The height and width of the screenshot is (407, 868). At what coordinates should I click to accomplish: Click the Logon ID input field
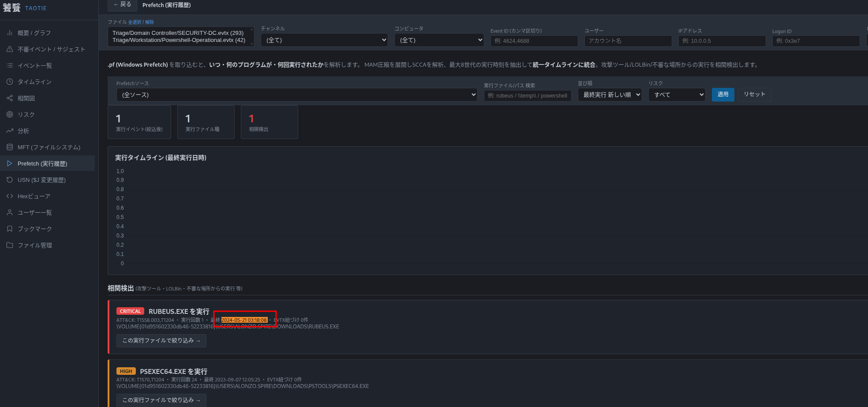(x=816, y=41)
